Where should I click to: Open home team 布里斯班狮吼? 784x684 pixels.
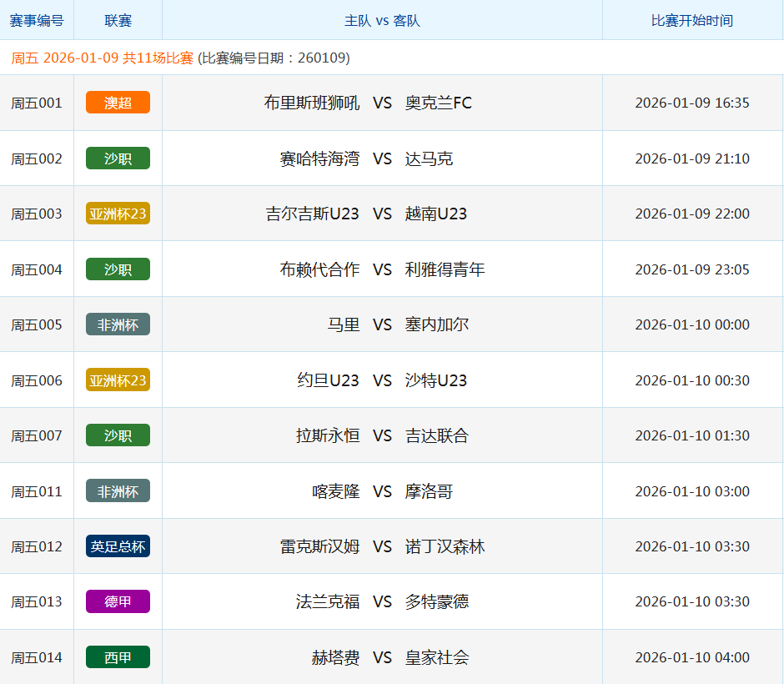312,103
